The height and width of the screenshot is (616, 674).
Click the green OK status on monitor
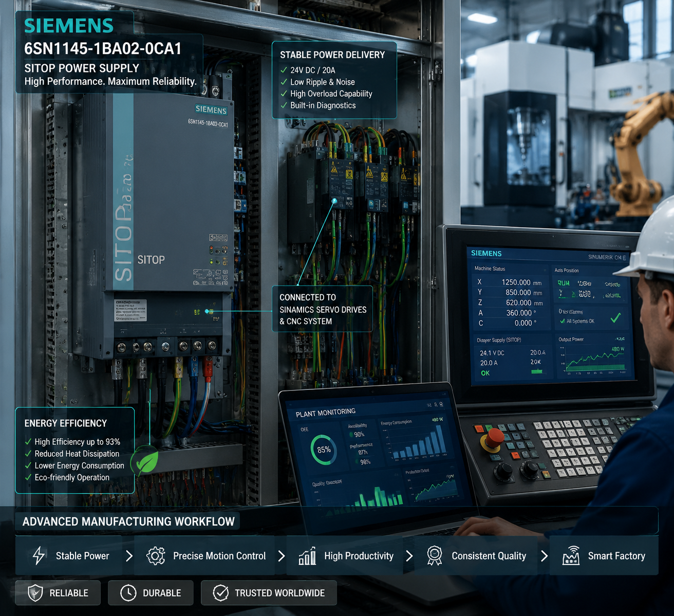pyautogui.click(x=485, y=373)
